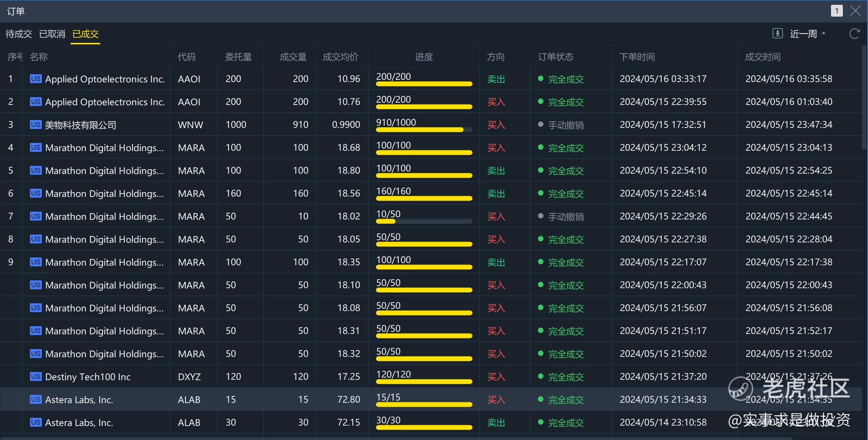Click the 910/1000 progress bar for WNW
868x440 pixels.
click(x=424, y=130)
